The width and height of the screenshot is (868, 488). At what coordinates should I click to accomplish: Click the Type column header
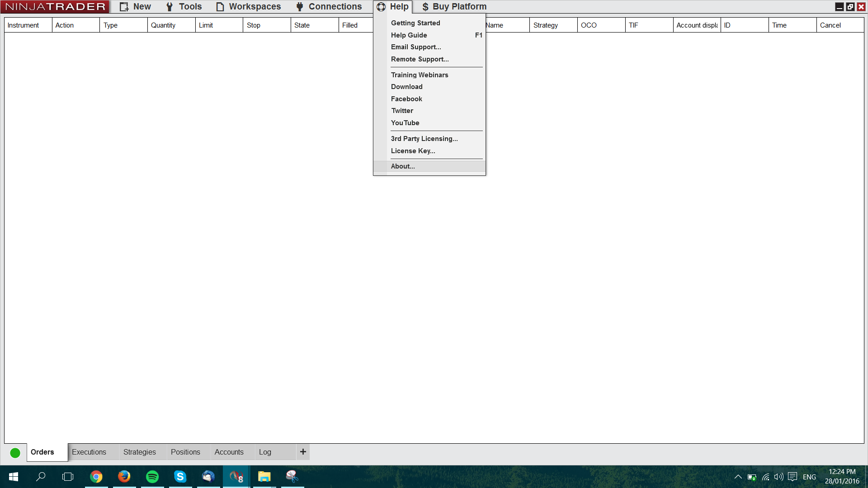(124, 25)
